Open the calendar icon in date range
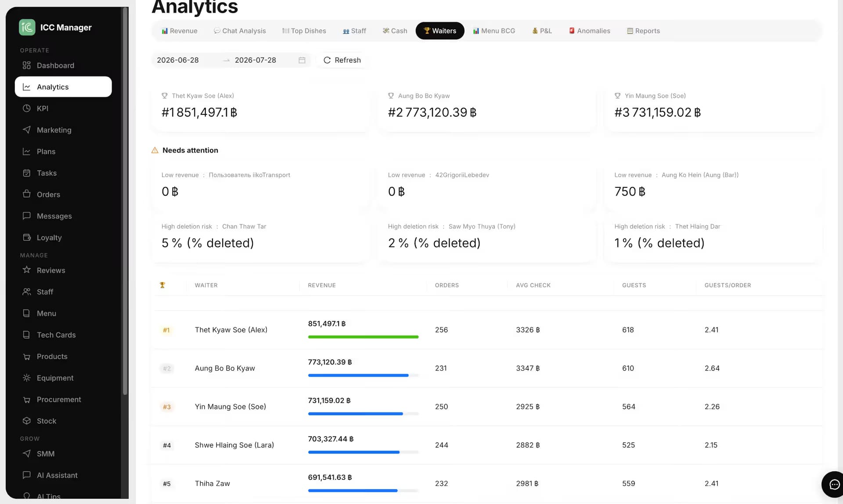The image size is (843, 504). pos(302,60)
